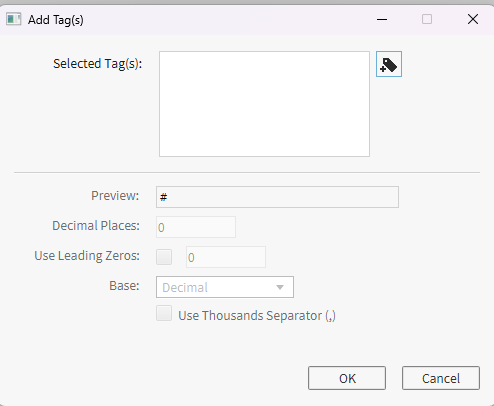Focus the Decimal Places input field
The width and height of the screenshot is (494, 406).
pyautogui.click(x=196, y=227)
